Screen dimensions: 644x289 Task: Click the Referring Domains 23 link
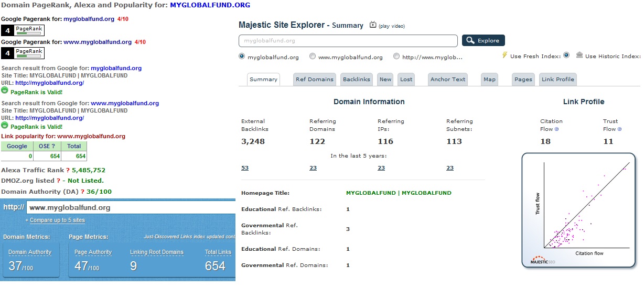point(313,168)
